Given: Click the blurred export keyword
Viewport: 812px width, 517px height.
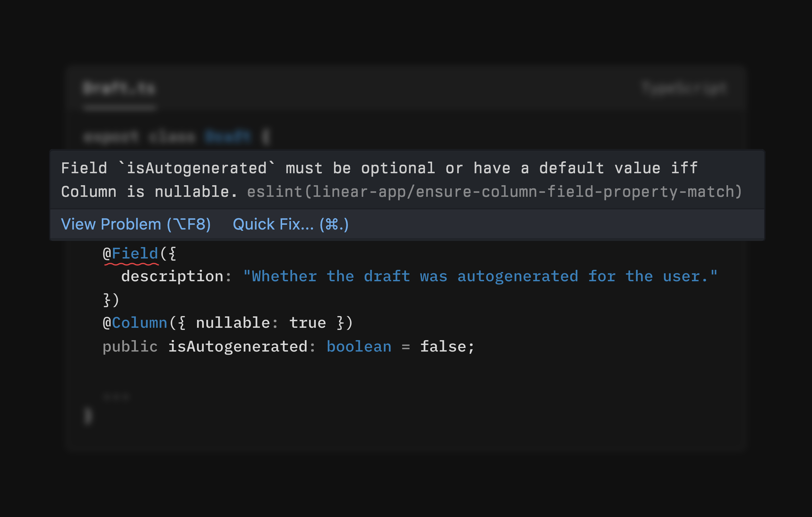Looking at the screenshot, I should [111, 137].
